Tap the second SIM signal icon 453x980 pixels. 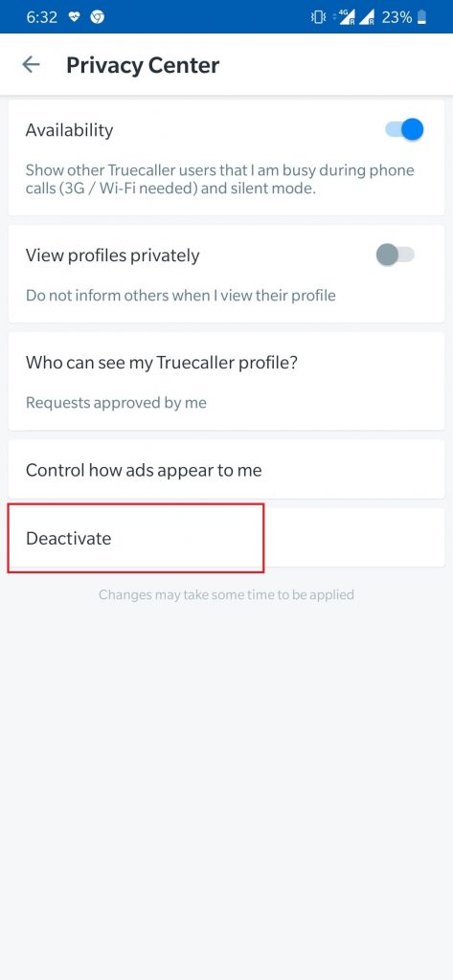[367, 17]
